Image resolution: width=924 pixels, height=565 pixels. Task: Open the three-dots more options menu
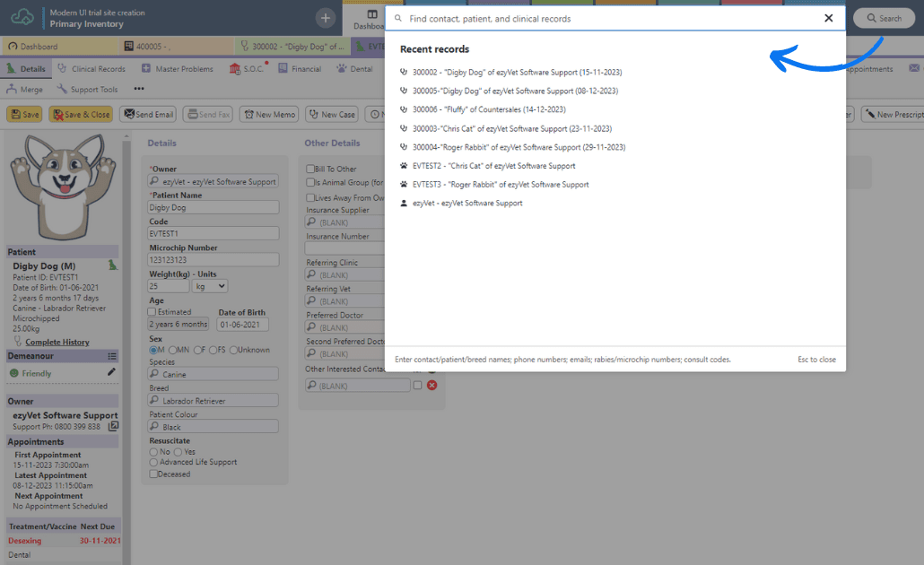139,89
